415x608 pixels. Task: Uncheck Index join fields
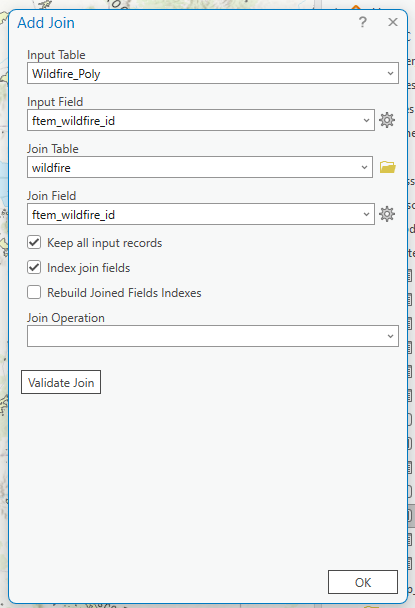point(34,267)
